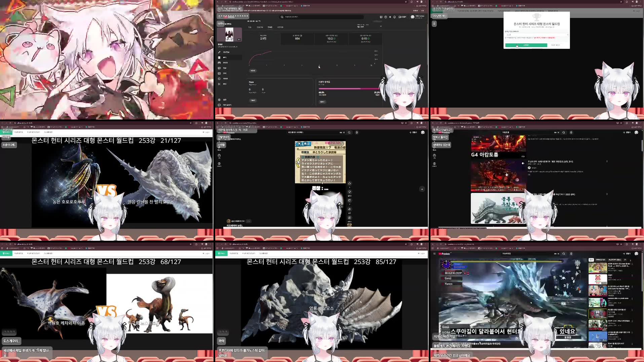The width and height of the screenshot is (644, 362).
Task: Select the channel customization pencil icon in the Studio sidebar
Action: click(x=219, y=52)
